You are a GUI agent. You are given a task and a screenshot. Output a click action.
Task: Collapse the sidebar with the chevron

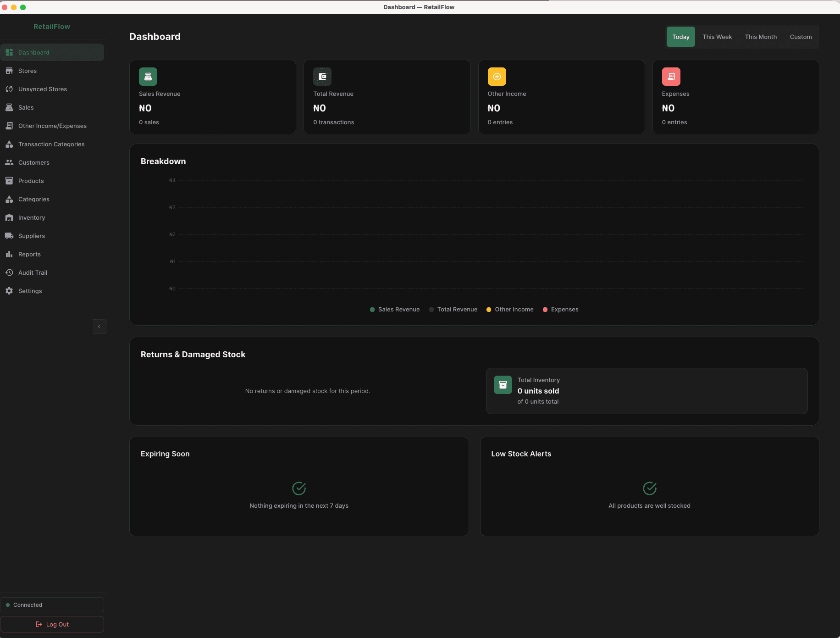(99, 327)
